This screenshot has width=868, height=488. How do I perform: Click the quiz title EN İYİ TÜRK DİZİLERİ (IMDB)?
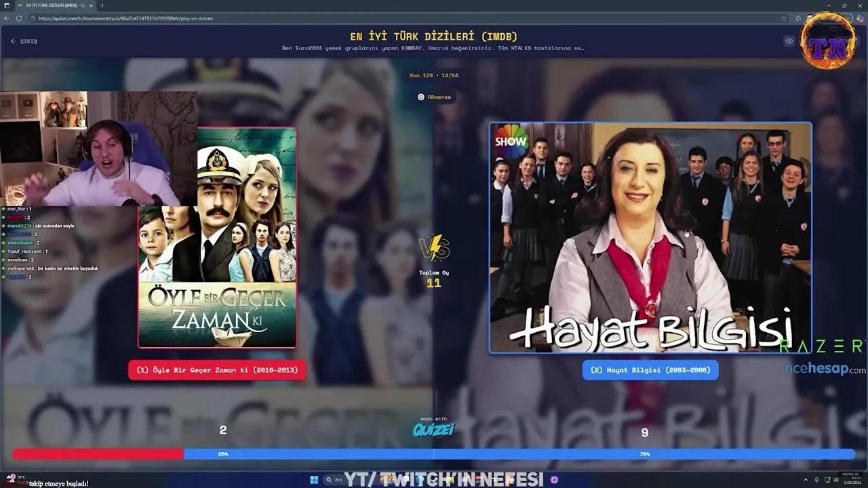tap(434, 36)
